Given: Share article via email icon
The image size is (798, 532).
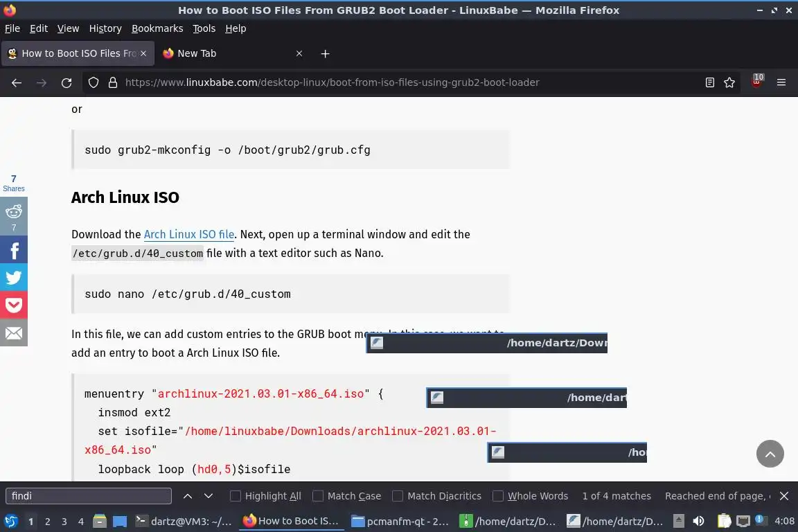Looking at the screenshot, I should (14, 333).
